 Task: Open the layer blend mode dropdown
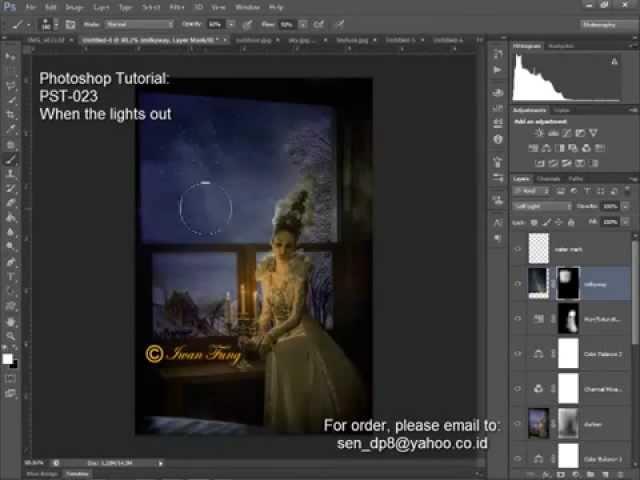[x=542, y=206]
